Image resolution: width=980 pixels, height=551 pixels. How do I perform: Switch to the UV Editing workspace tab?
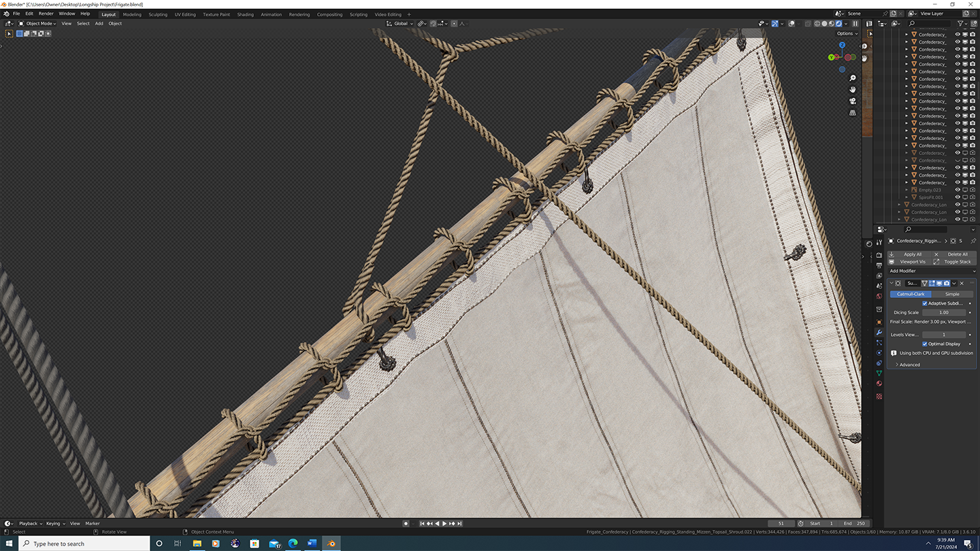185,14
